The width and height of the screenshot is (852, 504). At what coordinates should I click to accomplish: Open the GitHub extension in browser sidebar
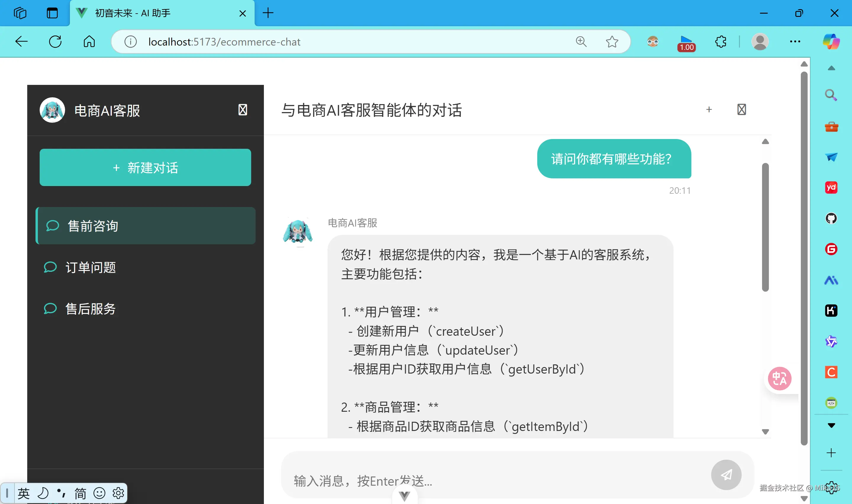click(831, 218)
